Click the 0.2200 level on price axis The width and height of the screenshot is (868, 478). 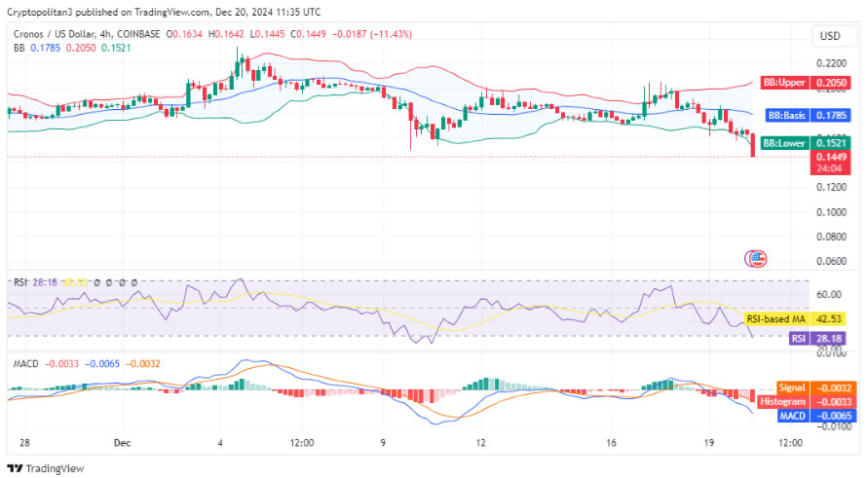[x=831, y=60]
